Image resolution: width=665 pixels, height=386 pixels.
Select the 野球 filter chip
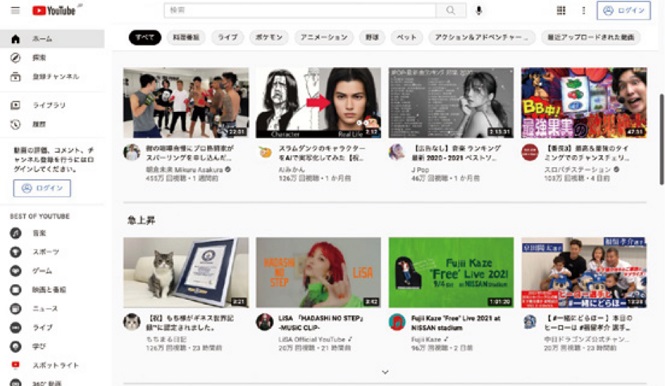[x=372, y=37]
